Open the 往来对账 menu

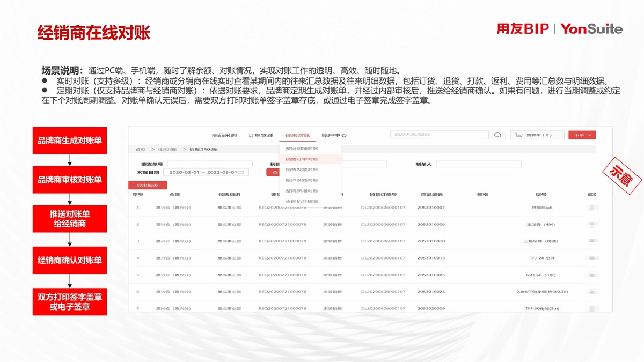tap(297, 135)
